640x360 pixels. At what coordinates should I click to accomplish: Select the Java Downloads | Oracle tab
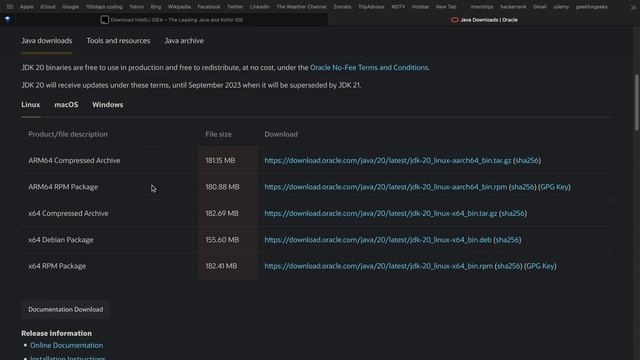click(484, 20)
